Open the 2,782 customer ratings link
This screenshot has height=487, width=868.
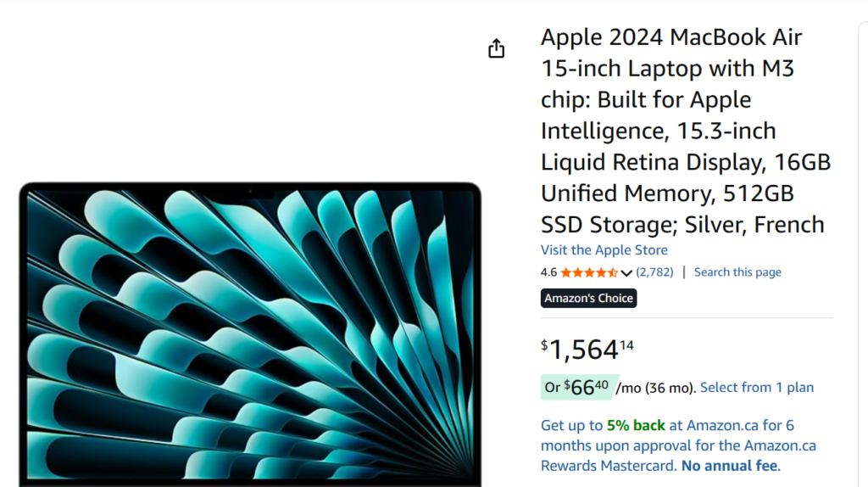[x=654, y=272]
